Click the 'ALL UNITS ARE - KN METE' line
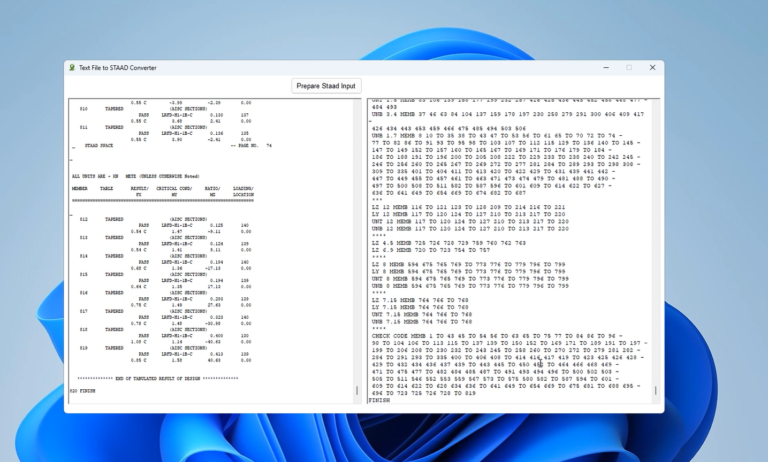The image size is (768, 462). [x=136, y=176]
